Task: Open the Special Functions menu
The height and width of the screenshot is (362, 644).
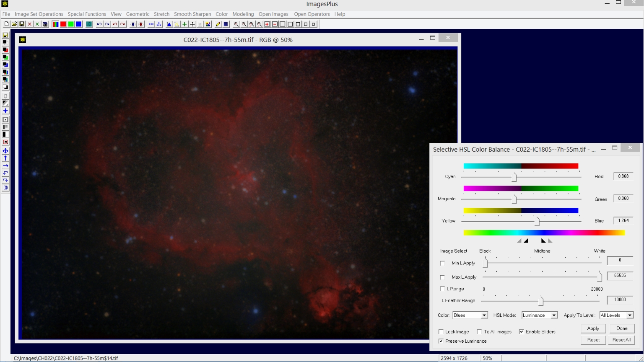Action: coord(87,14)
